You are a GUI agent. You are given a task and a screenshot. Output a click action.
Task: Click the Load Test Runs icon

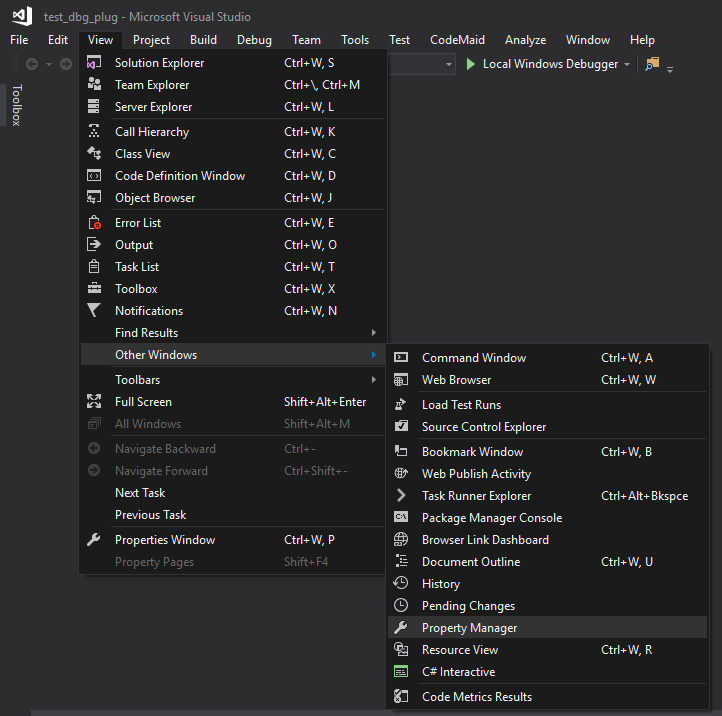point(401,404)
